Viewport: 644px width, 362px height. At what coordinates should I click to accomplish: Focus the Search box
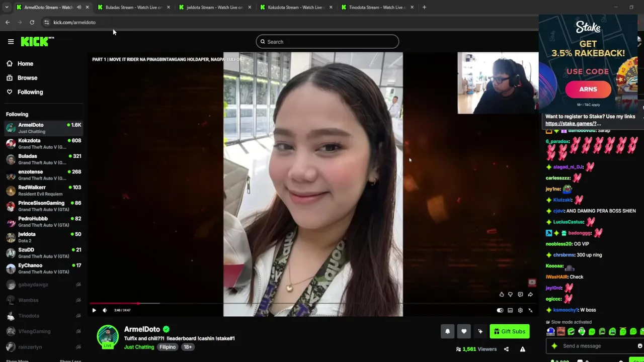click(x=327, y=42)
